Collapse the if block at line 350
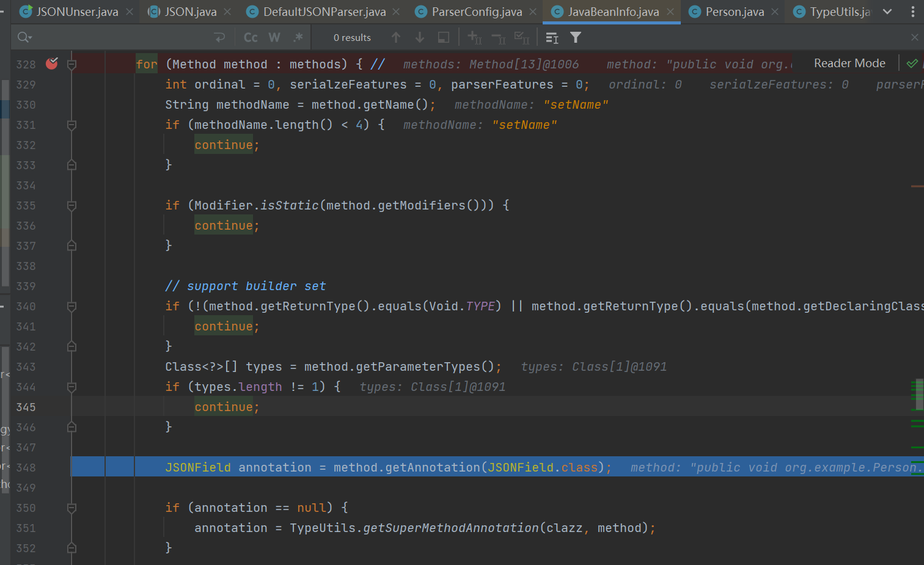The height and width of the screenshot is (565, 924). (x=71, y=508)
